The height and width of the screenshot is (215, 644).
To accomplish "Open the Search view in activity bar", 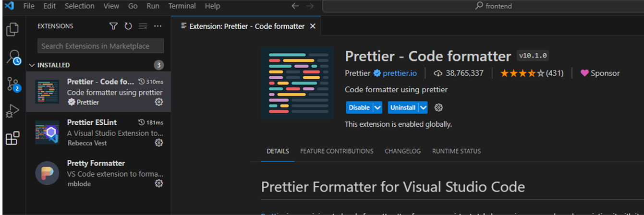I will [13, 57].
